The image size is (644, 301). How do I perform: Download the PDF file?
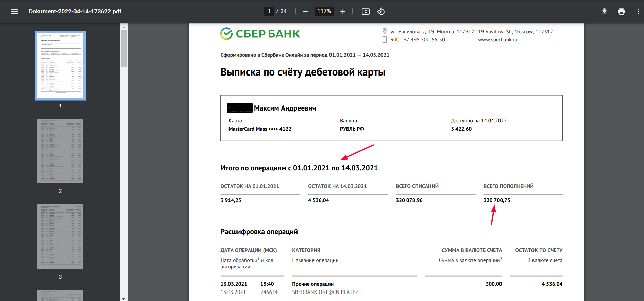pos(604,12)
